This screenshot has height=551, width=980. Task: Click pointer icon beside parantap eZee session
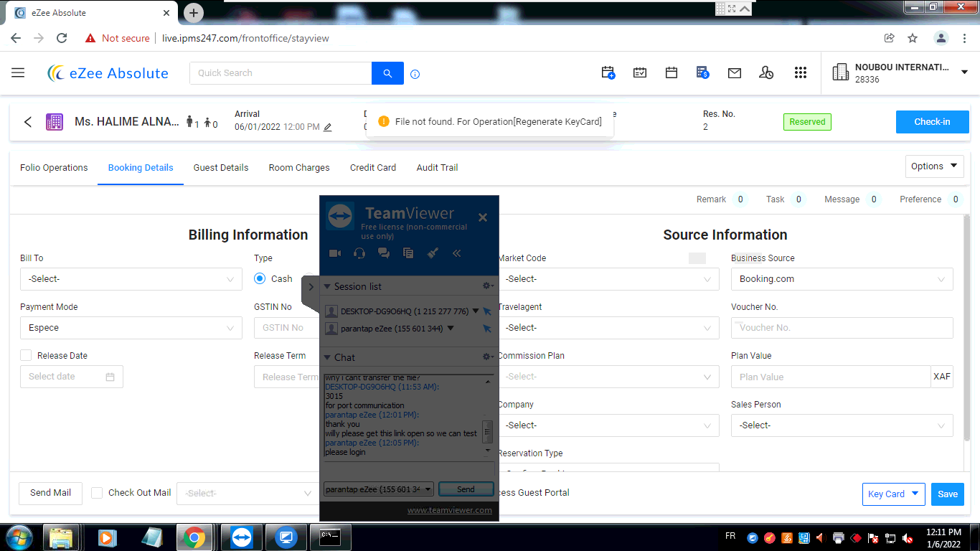[x=487, y=329]
